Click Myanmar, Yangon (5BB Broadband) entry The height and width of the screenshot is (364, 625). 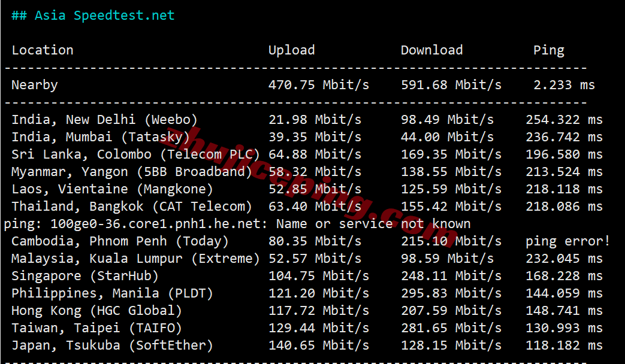point(132,172)
